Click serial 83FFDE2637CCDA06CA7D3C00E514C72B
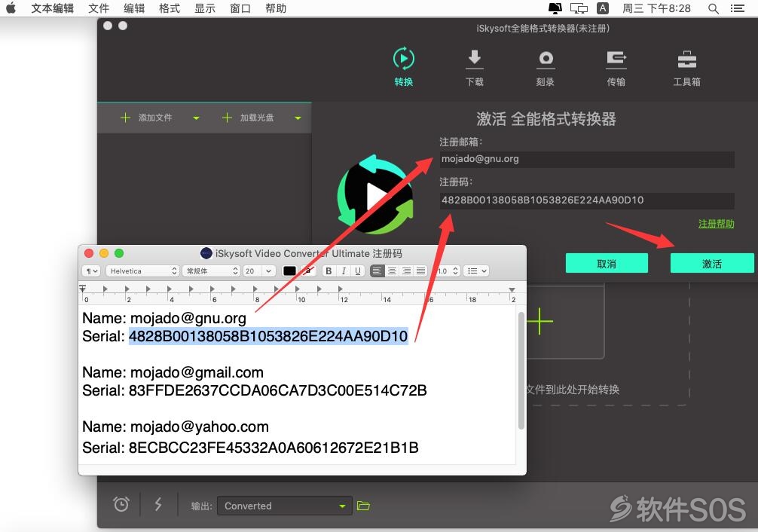The image size is (758, 532). [x=278, y=390]
